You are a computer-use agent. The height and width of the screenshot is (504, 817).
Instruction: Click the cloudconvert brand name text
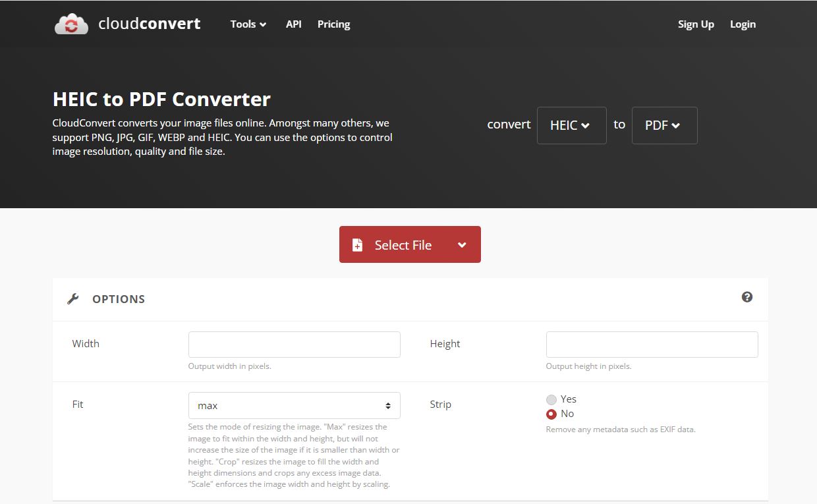tap(149, 24)
